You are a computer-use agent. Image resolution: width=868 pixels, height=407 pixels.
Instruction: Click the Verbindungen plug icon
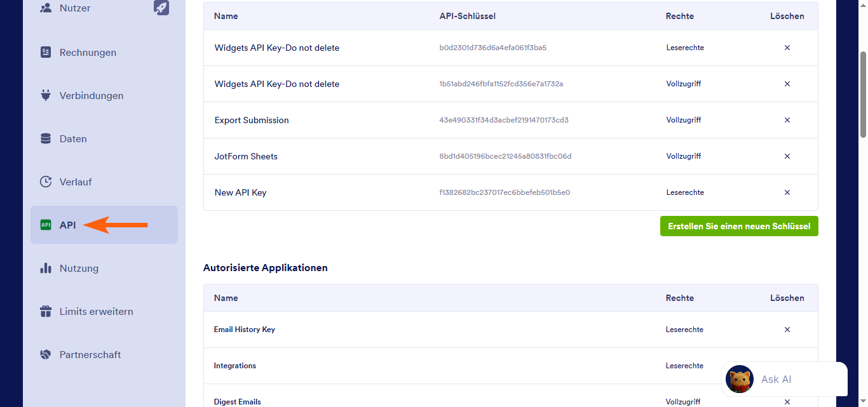[46, 95]
